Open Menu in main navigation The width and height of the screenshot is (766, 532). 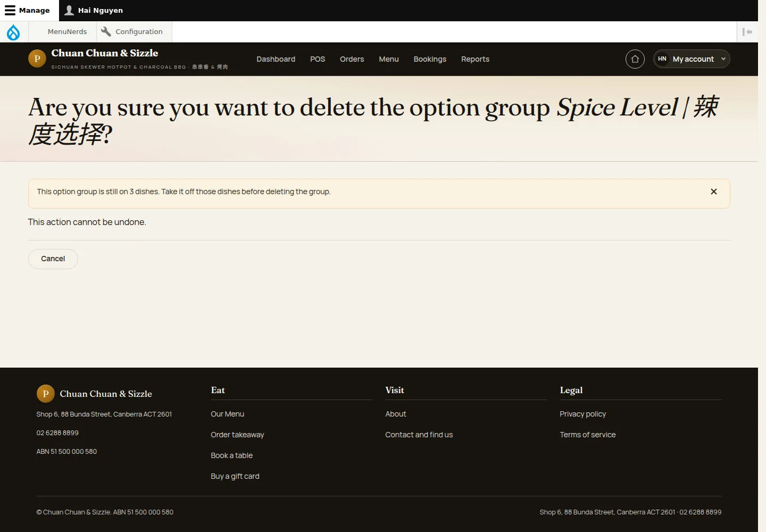click(x=389, y=59)
